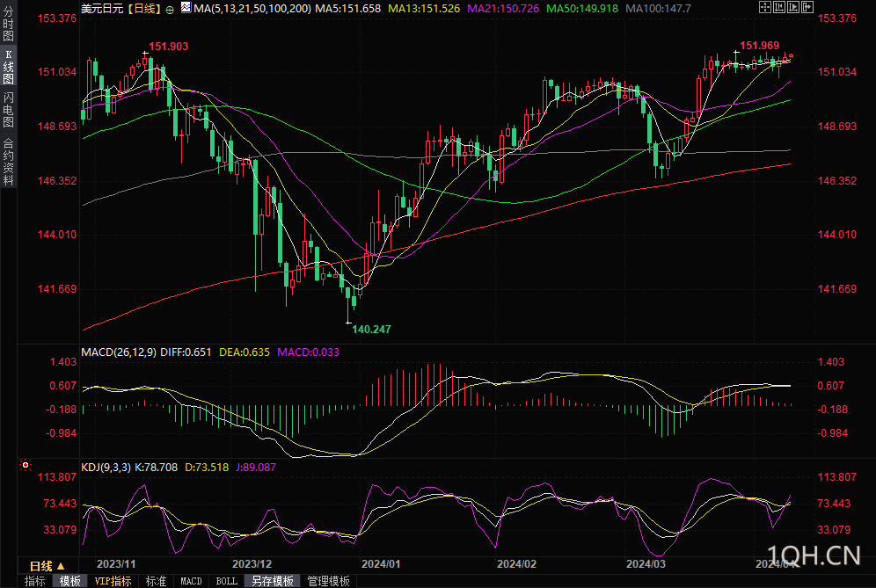This screenshot has height=588, width=876.
Task: Open the crosshair grid icon at top right
Action: (x=765, y=7)
